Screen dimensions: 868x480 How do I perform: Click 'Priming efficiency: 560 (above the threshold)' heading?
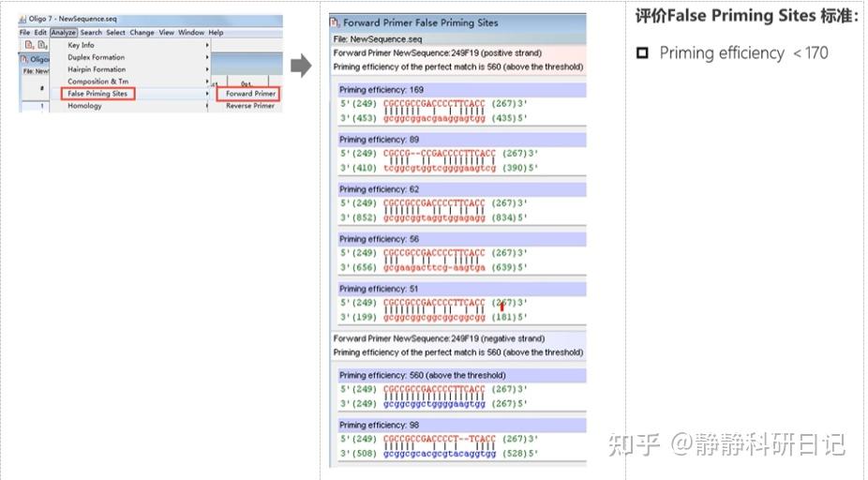point(423,375)
